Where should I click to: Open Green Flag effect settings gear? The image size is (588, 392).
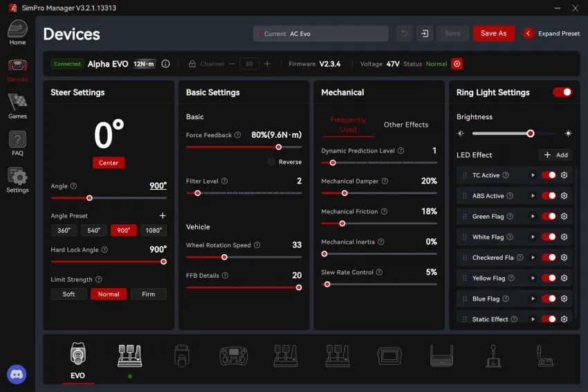coord(564,216)
